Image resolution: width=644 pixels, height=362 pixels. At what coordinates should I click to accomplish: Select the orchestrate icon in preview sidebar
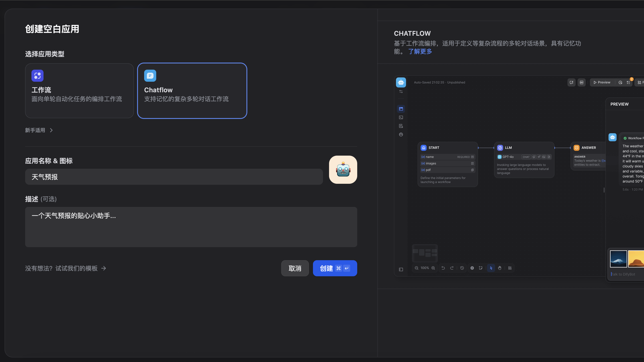(401, 109)
